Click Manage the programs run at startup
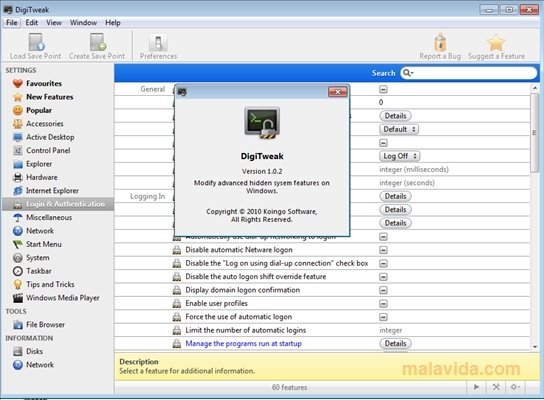The width and height of the screenshot is (544, 400). pos(244,343)
